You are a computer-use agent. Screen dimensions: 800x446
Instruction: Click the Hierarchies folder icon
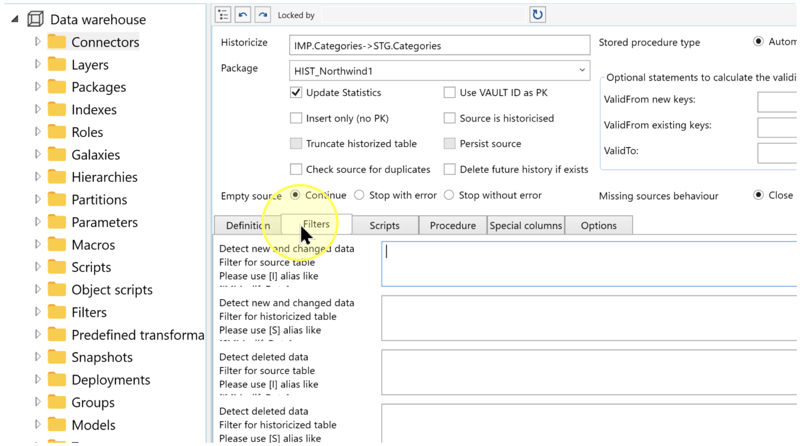pyautogui.click(x=57, y=177)
